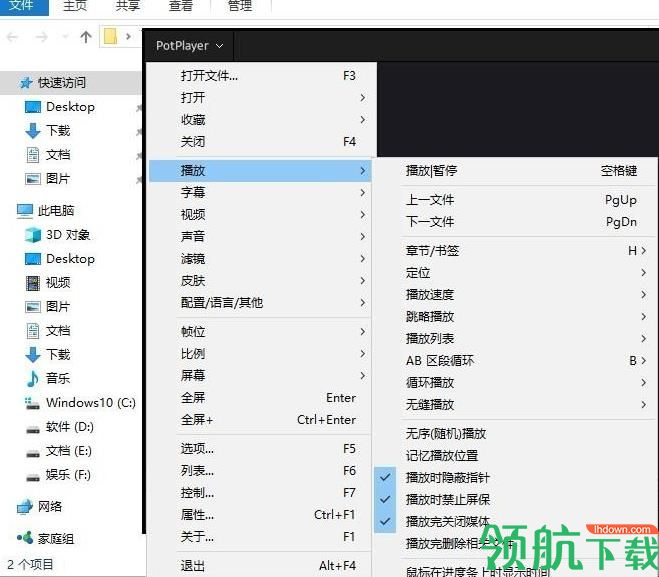Click the 图片 icon under Quick access
Viewport: 659px width, 577px height.
33,179
